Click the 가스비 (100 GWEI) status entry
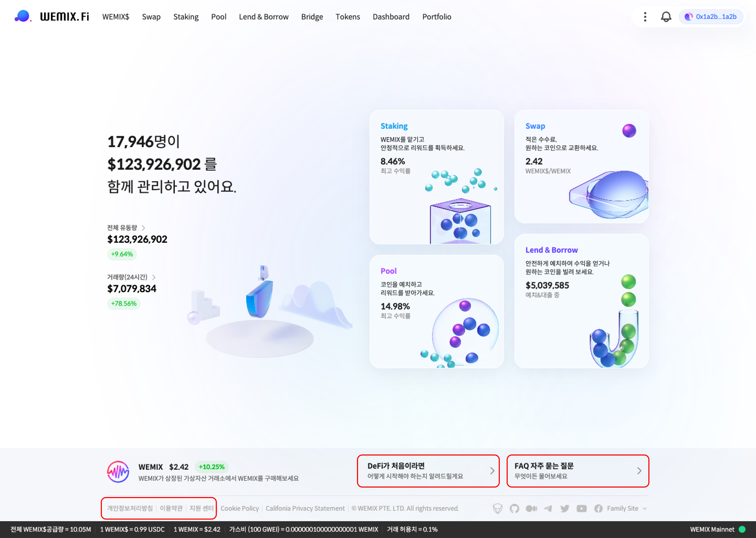This screenshot has height=538, width=756. tap(303, 529)
